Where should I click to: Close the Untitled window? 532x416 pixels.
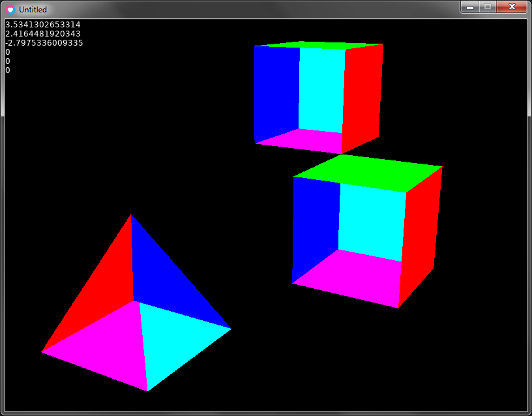coord(512,7)
